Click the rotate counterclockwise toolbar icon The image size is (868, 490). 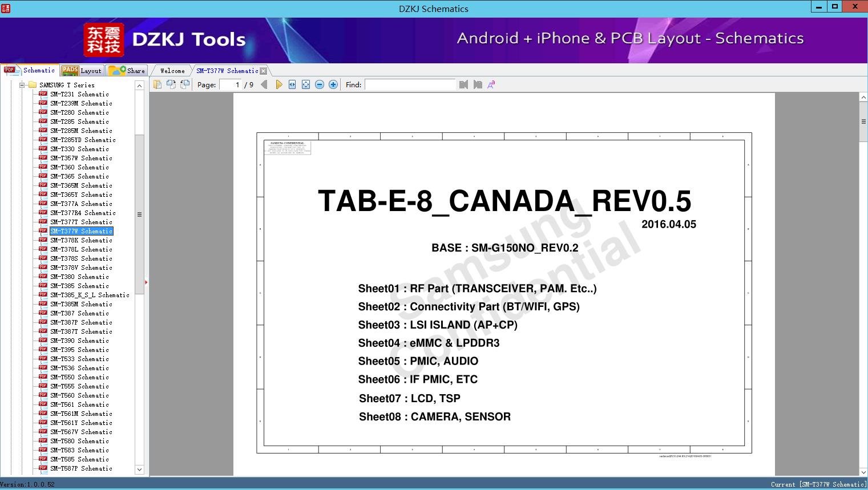coord(171,84)
